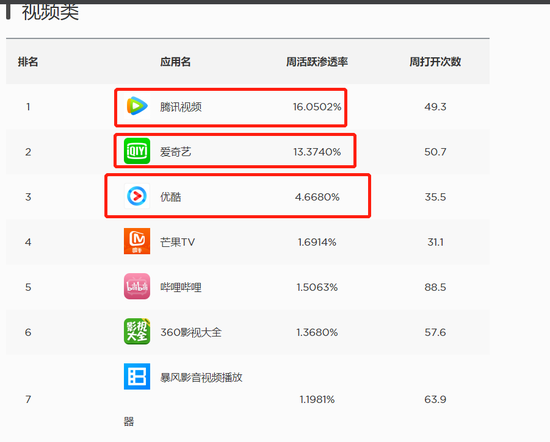Select the 50.7 weekly opens value
550x442 pixels.
[435, 152]
